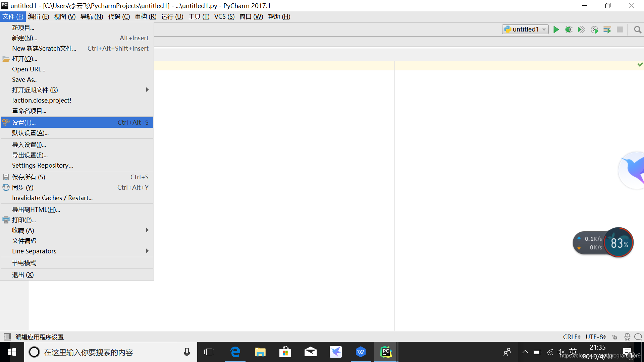Choose Open URL... menu entry
This screenshot has width=644, height=362.
77,69
